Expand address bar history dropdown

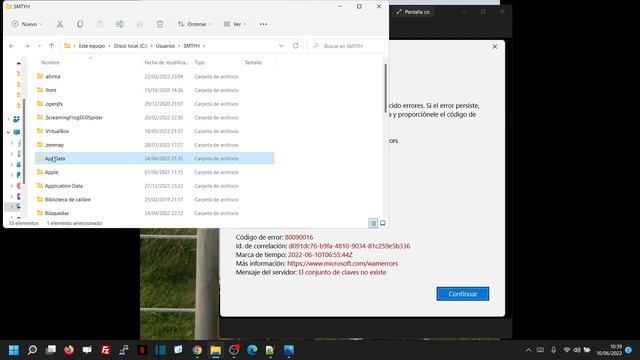click(281, 46)
